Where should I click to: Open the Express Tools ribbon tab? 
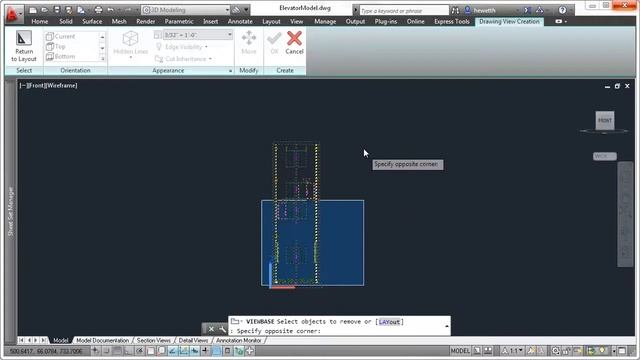(x=452, y=21)
